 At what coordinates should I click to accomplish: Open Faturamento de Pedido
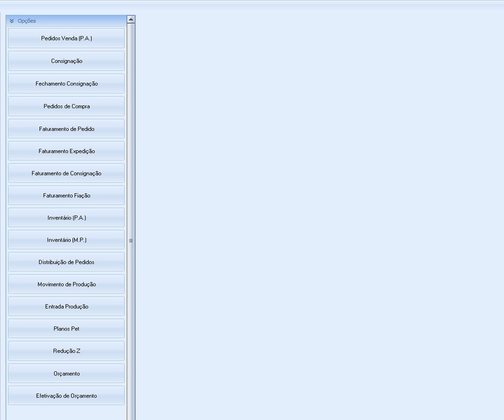[x=67, y=129]
